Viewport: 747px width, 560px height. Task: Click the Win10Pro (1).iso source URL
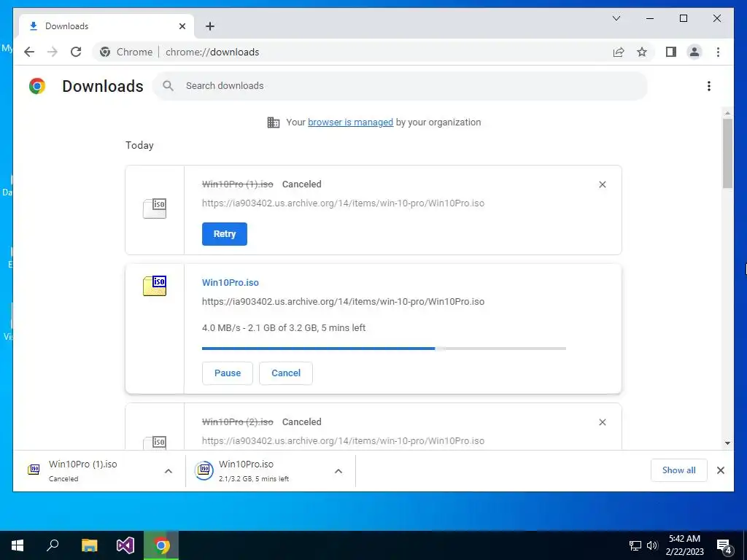pyautogui.click(x=343, y=203)
